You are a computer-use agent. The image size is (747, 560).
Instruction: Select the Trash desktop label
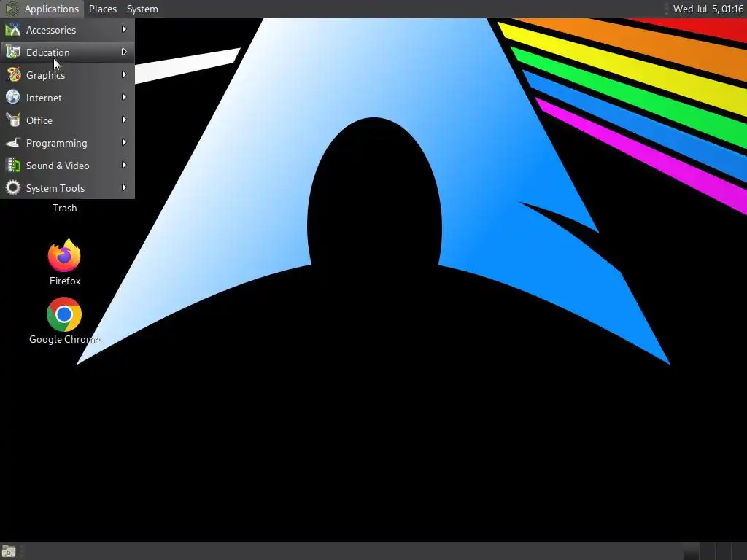65,208
